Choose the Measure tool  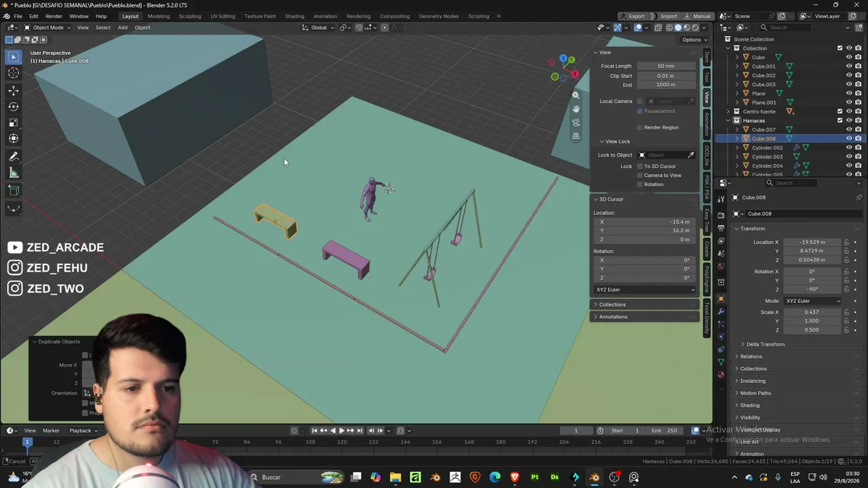(14, 173)
